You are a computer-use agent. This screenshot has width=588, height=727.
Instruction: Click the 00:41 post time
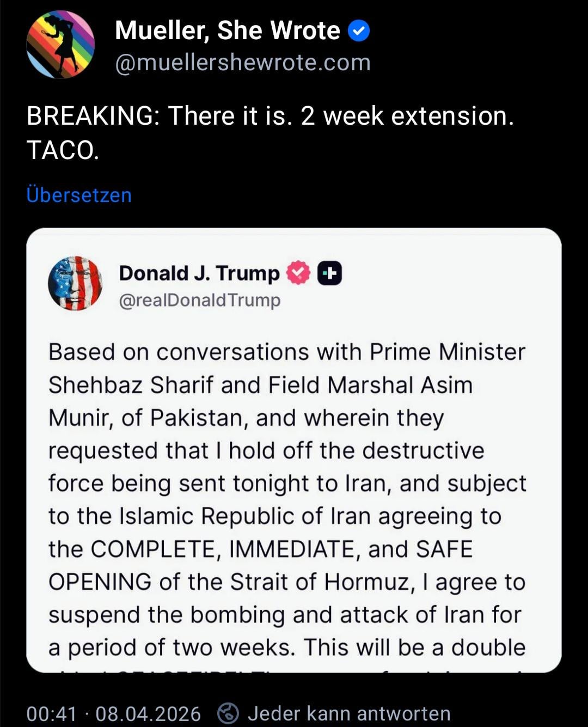tap(52, 713)
